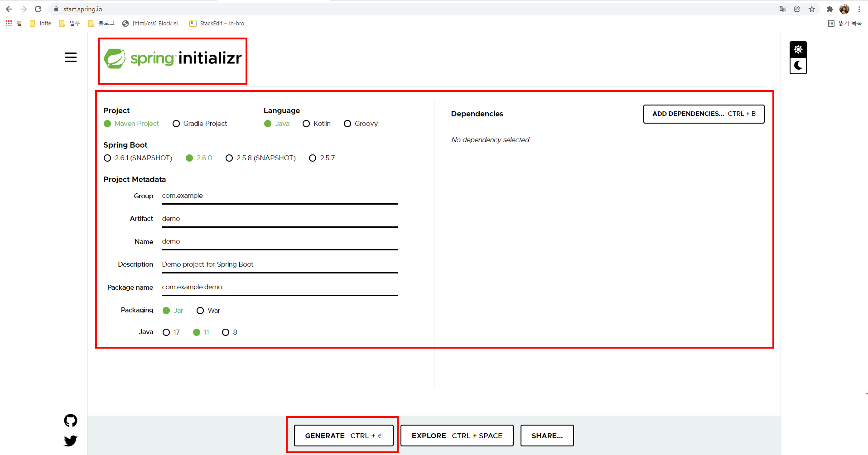Choose Groovy as the language
This screenshot has width=868, height=455.
tap(361, 124)
